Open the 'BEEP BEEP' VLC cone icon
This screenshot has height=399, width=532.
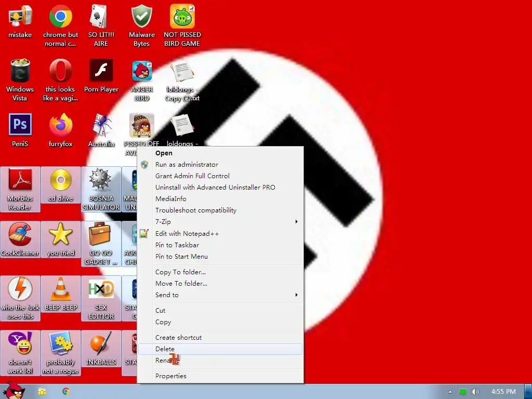[60, 294]
